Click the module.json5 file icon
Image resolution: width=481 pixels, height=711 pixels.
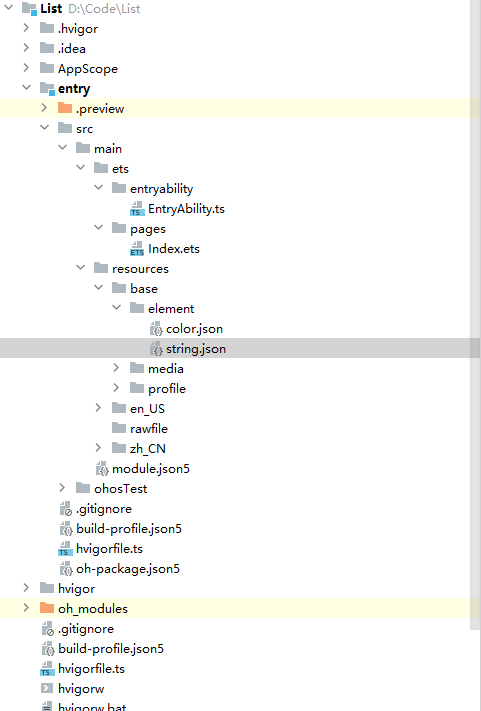click(102, 469)
